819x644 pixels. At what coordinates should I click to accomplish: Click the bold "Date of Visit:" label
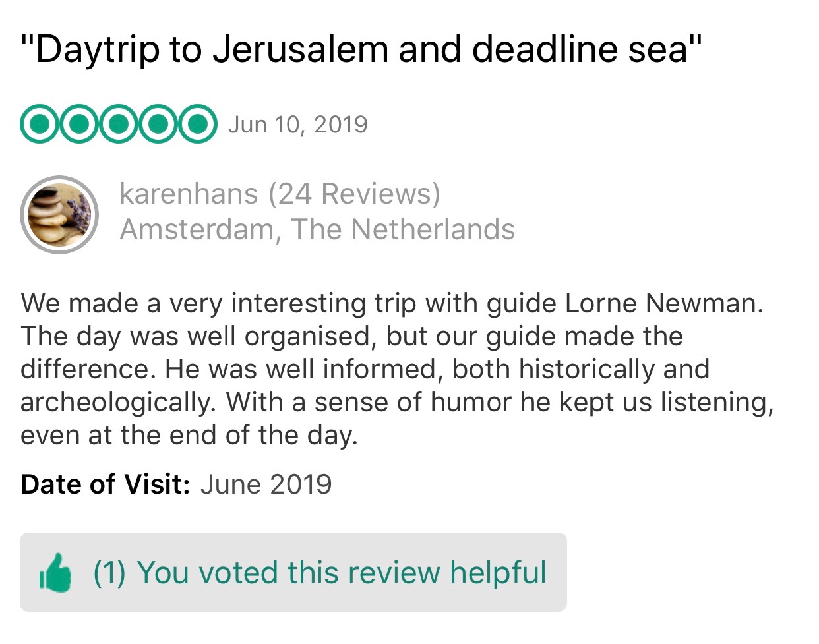coord(106,484)
